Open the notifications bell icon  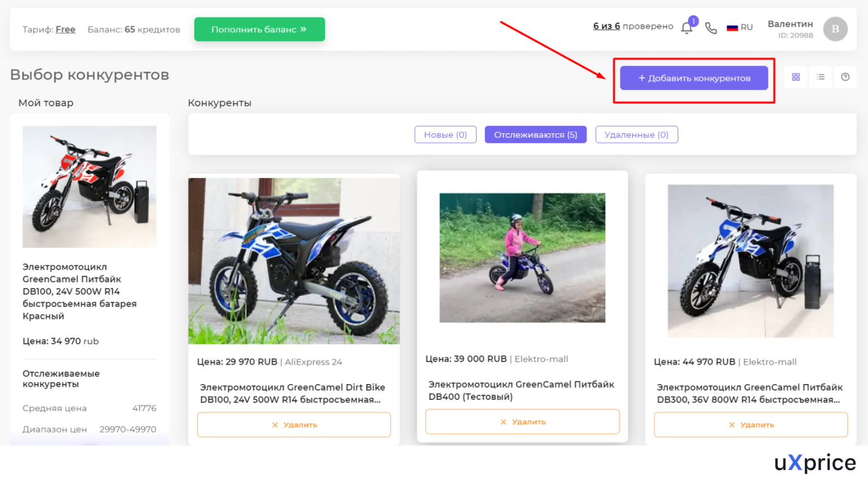687,28
